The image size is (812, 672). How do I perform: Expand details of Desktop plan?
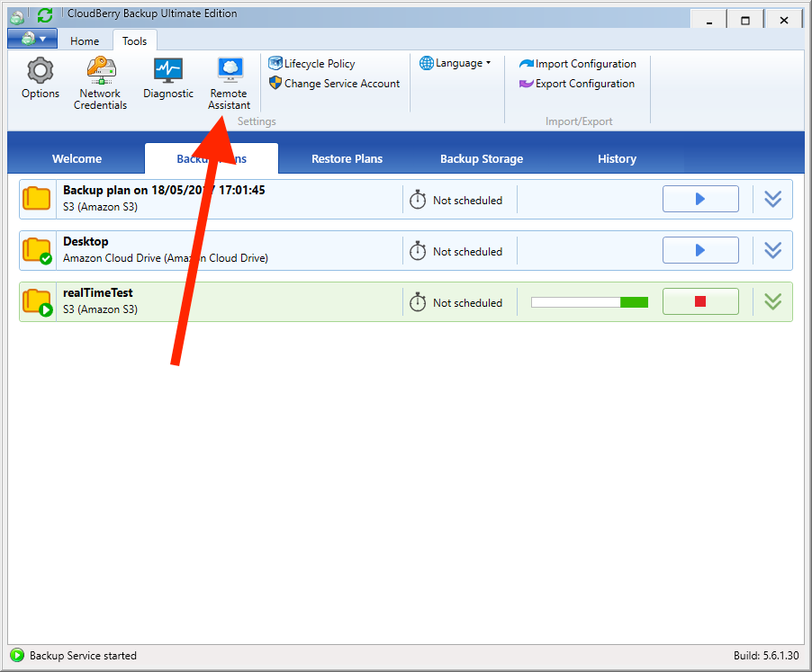coord(773,250)
